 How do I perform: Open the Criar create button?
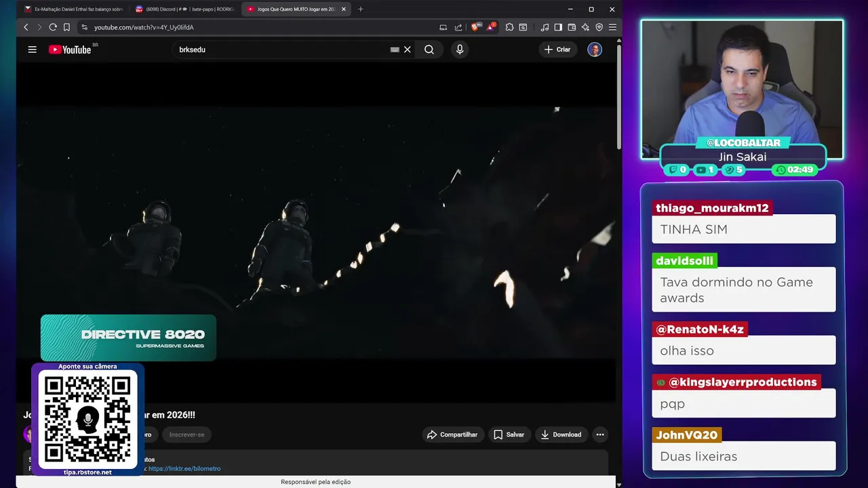[557, 49]
